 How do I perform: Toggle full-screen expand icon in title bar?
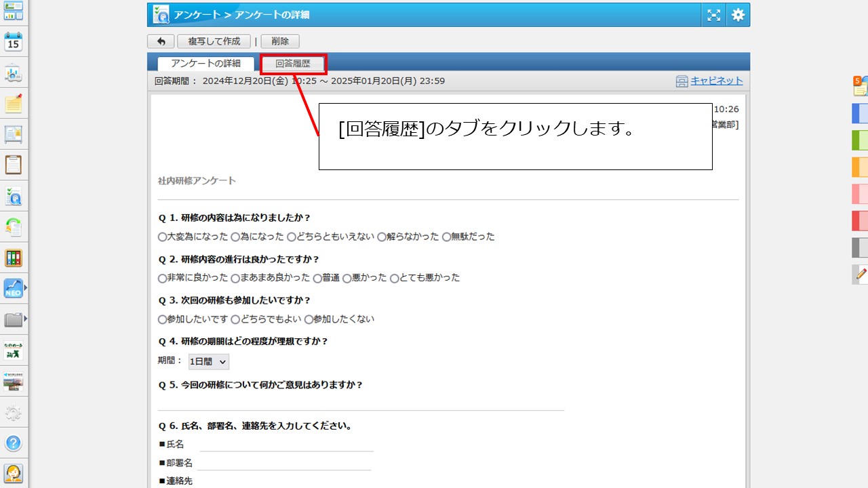[713, 15]
